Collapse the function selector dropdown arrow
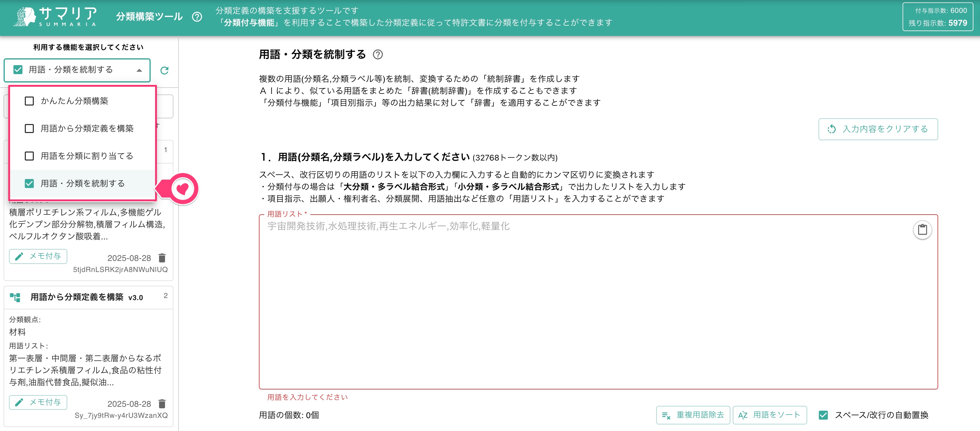 (139, 70)
